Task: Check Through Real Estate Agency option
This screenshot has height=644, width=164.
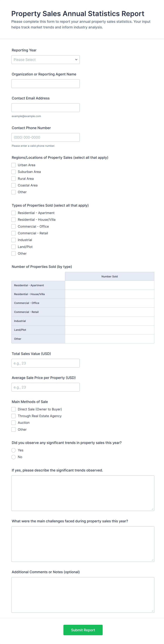Action: coord(13,416)
